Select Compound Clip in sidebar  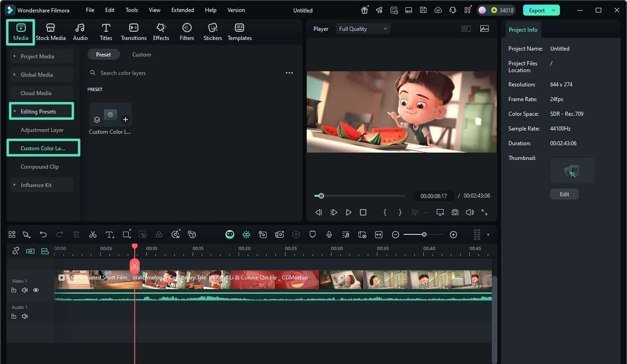pos(40,167)
